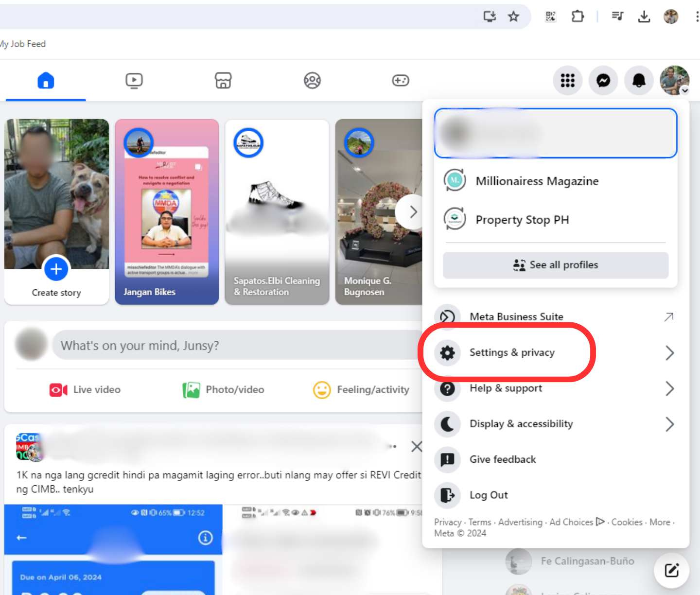The image size is (700, 595).
Task: Open the Cookies footer link
Action: point(627,522)
